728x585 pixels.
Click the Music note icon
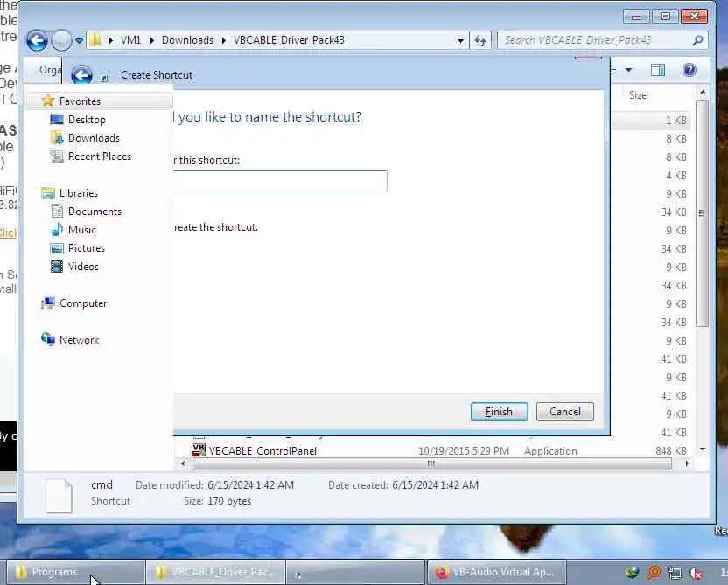click(57, 229)
